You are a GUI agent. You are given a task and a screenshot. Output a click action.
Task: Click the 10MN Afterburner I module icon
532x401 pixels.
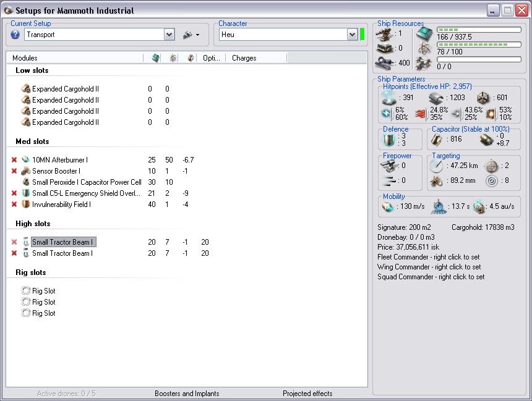point(26,159)
